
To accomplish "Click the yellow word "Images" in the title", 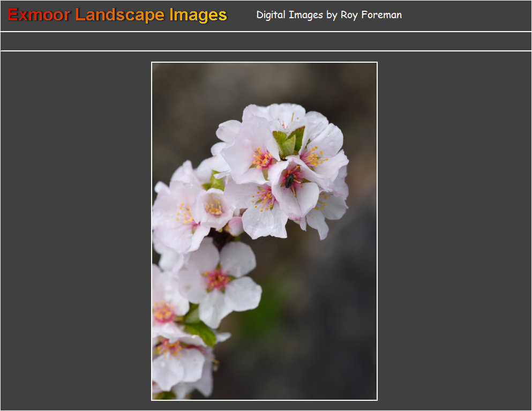I will 198,15.
